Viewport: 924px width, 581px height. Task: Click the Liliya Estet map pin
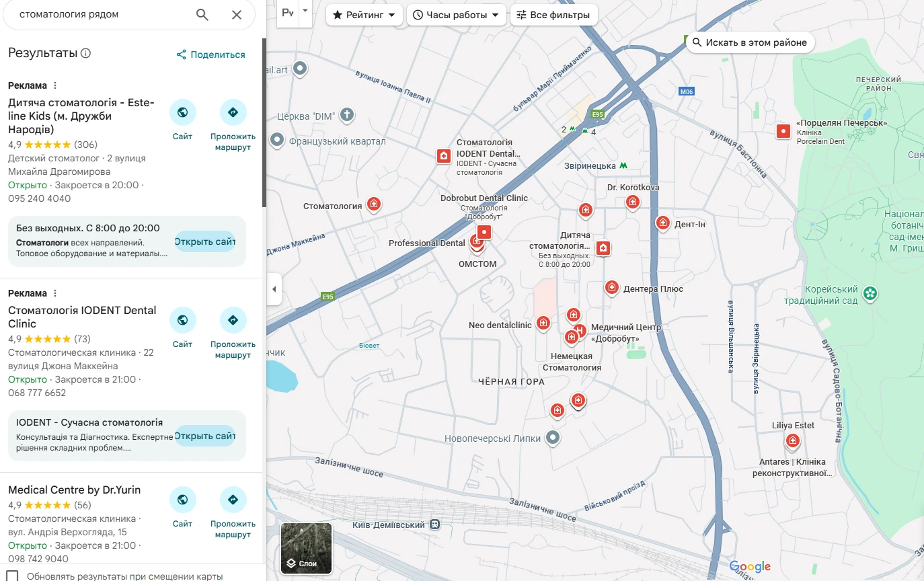click(793, 441)
